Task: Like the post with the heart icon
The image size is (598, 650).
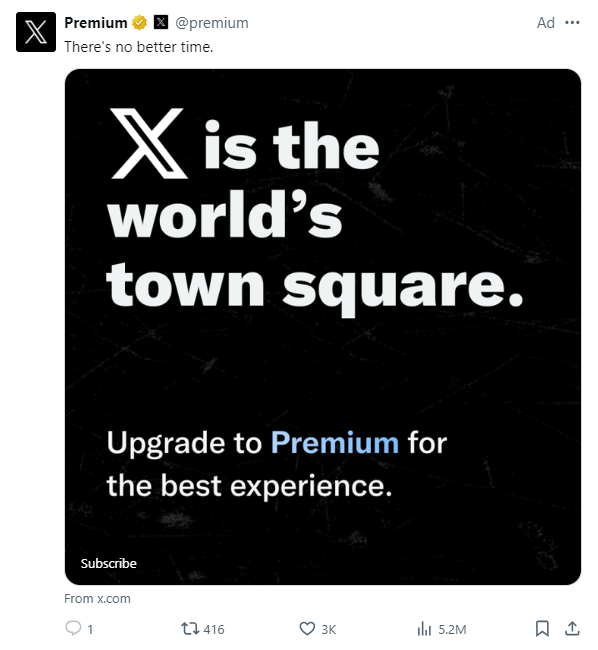Action: [x=307, y=629]
